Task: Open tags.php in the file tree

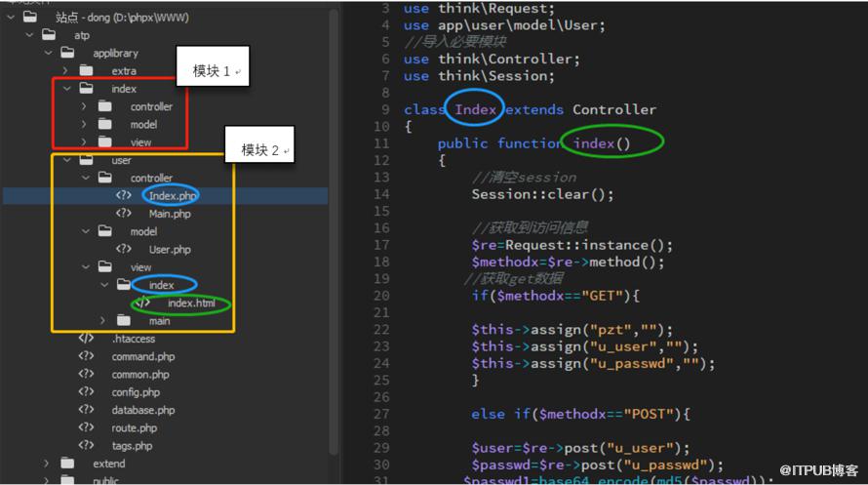Action: [x=132, y=445]
